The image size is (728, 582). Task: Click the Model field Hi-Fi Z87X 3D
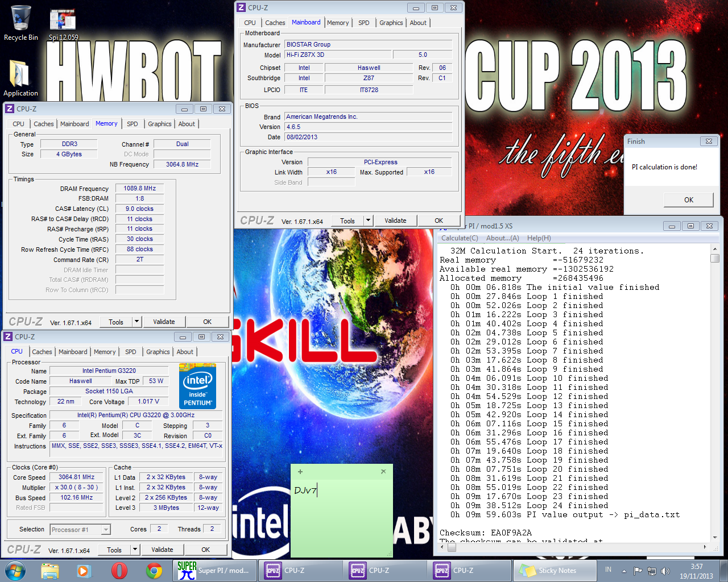point(338,55)
